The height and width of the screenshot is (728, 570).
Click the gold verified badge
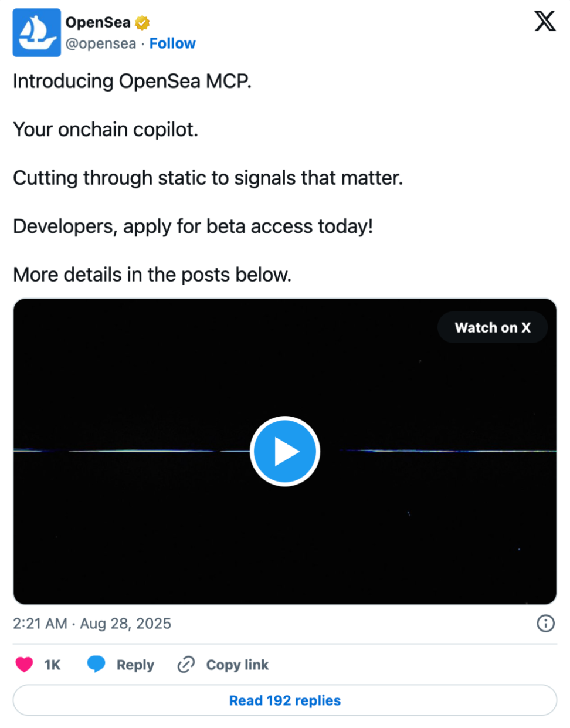[x=142, y=23]
